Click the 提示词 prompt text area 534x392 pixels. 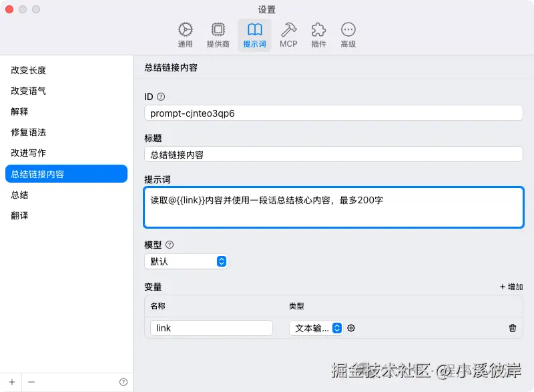332,207
